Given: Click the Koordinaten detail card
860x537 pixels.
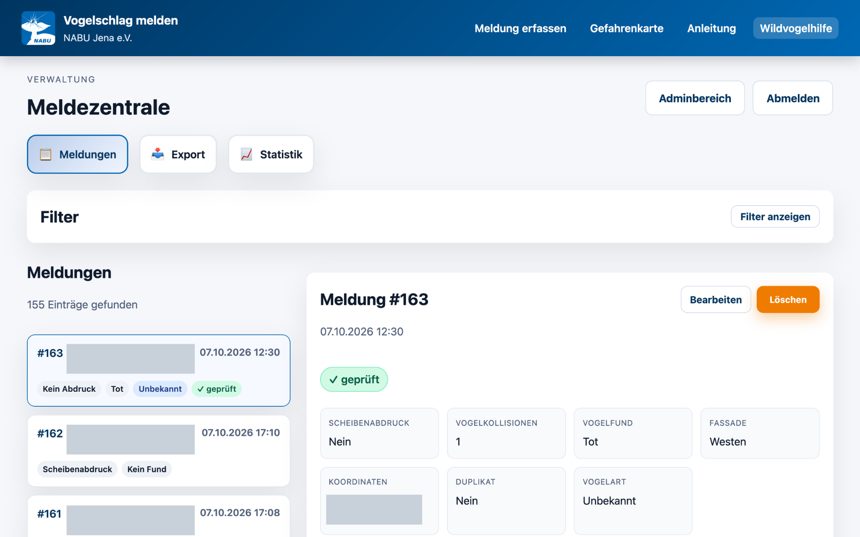Looking at the screenshot, I should [379, 500].
